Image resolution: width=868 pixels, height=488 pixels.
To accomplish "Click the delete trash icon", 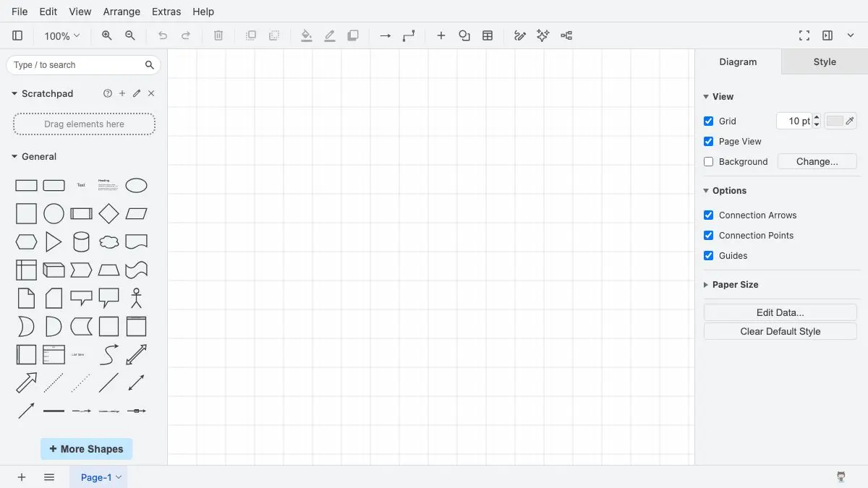I will point(218,35).
